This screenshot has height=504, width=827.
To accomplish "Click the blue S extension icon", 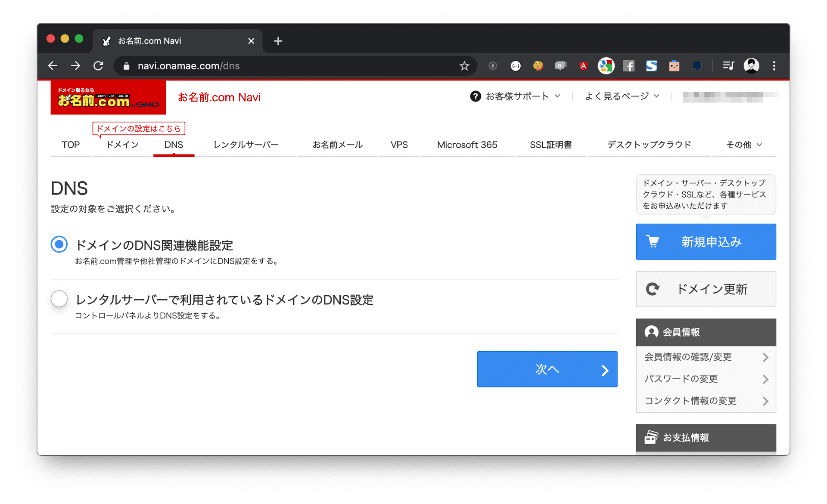I will tap(651, 66).
